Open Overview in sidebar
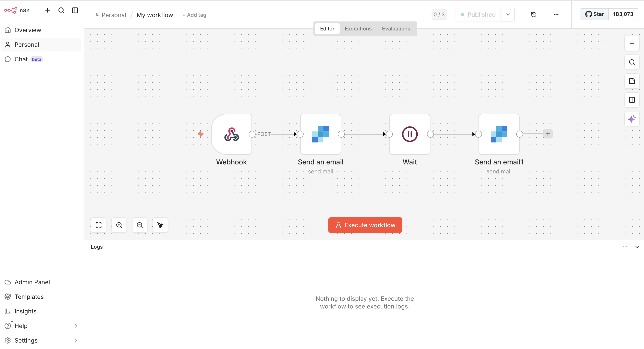Image resolution: width=644 pixels, height=349 pixels. [x=41, y=30]
